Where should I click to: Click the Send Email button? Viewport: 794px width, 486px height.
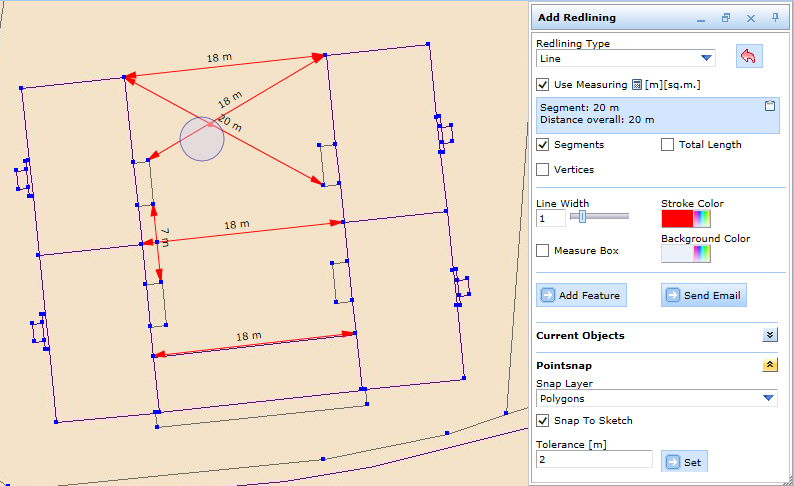(x=703, y=295)
